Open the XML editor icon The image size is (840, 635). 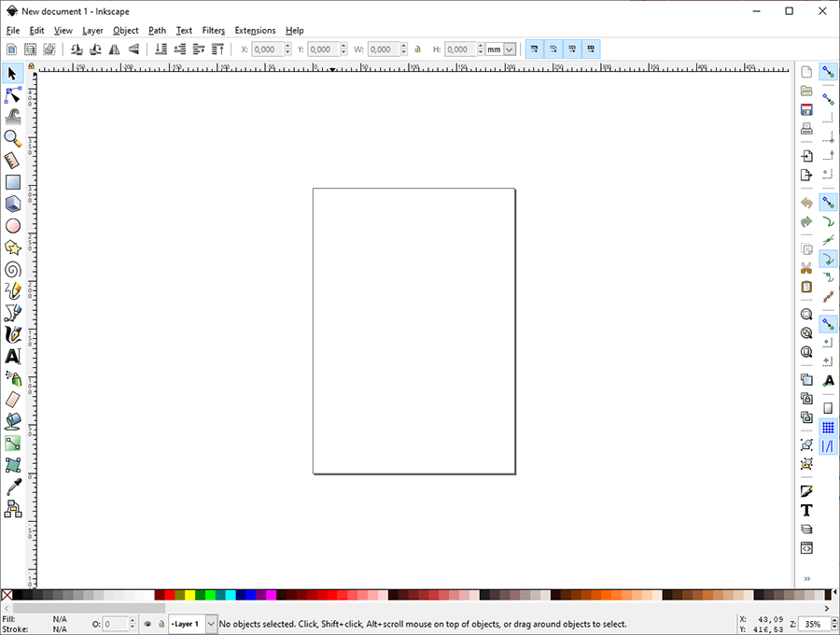806,548
